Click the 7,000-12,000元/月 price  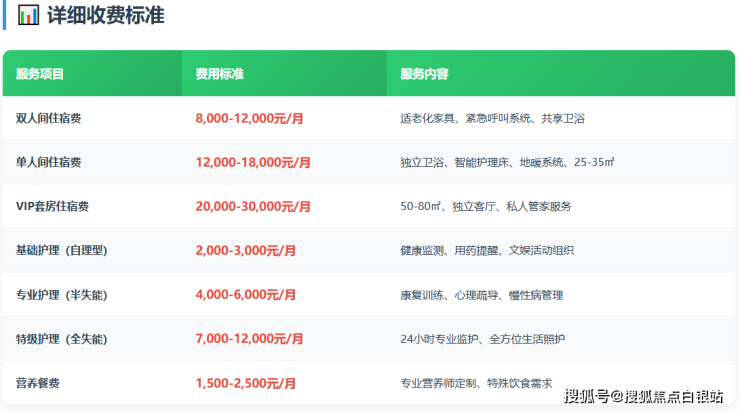coord(249,339)
